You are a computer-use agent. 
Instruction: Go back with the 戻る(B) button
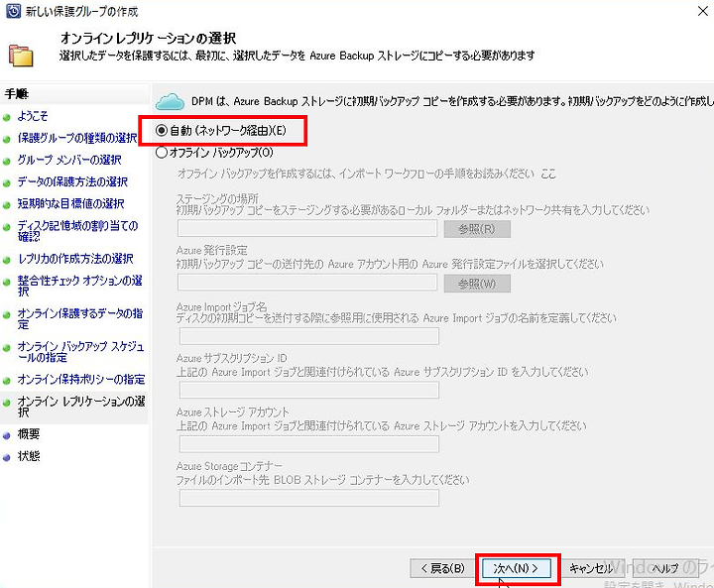(442, 568)
